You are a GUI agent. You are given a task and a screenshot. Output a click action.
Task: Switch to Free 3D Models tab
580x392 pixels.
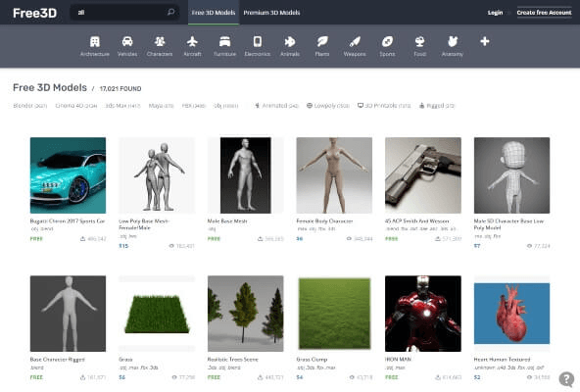[x=214, y=13]
